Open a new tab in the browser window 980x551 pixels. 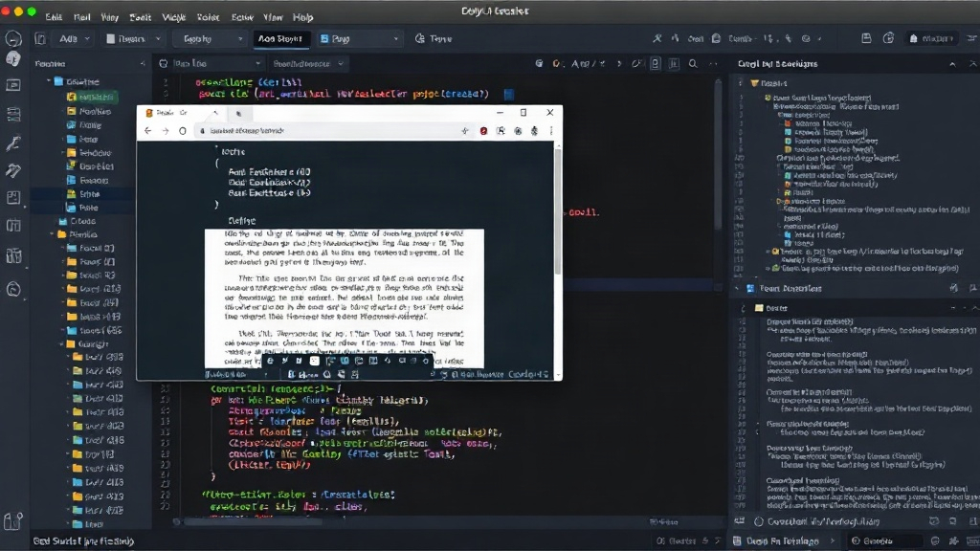point(238,113)
